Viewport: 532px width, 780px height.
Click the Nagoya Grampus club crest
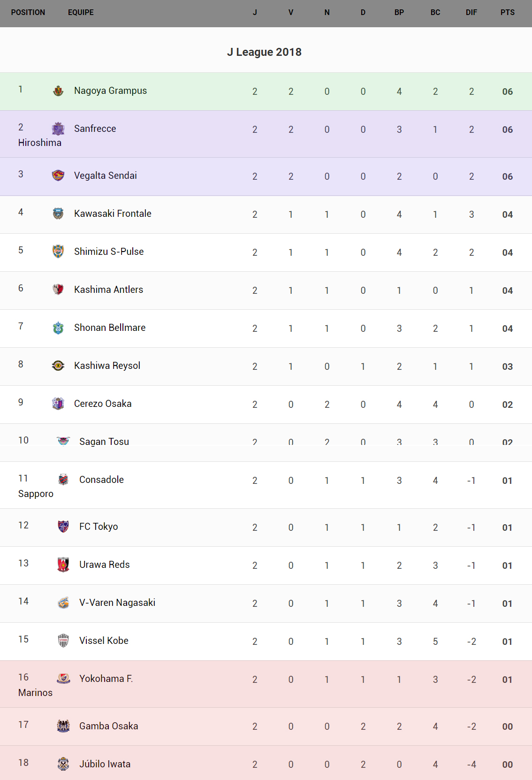coord(58,91)
